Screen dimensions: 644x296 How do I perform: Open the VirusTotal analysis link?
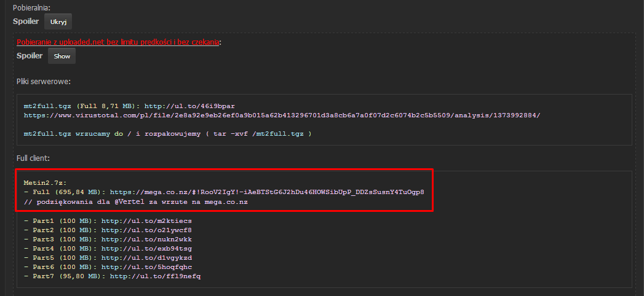pyautogui.click(x=282, y=115)
